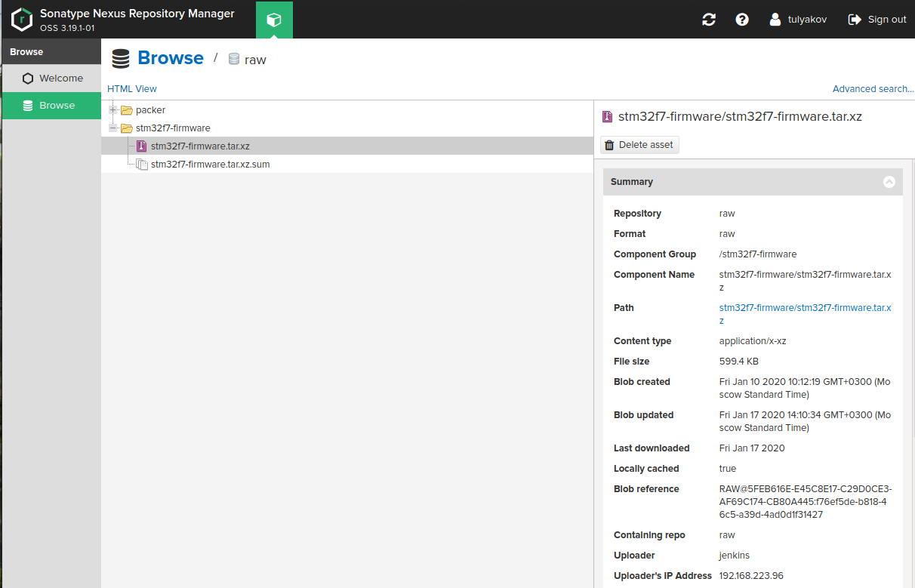Sign out of Nexus
The width and height of the screenshot is (915, 588).
(x=877, y=20)
